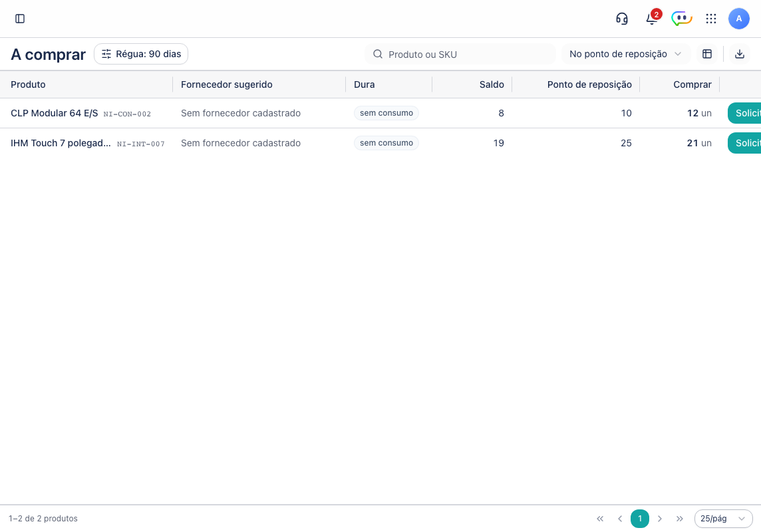Click the 12 un quantity cell
This screenshot has height=532, width=761.
pyautogui.click(x=699, y=113)
